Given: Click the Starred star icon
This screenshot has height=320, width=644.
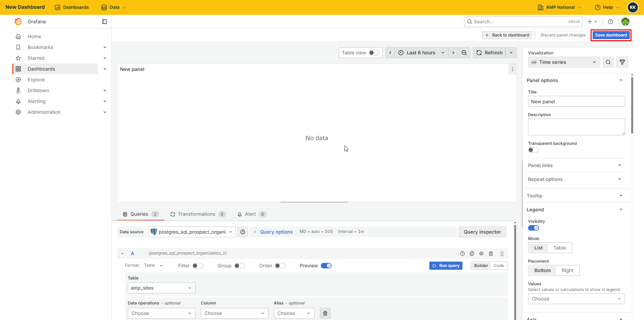Looking at the screenshot, I should [18, 58].
